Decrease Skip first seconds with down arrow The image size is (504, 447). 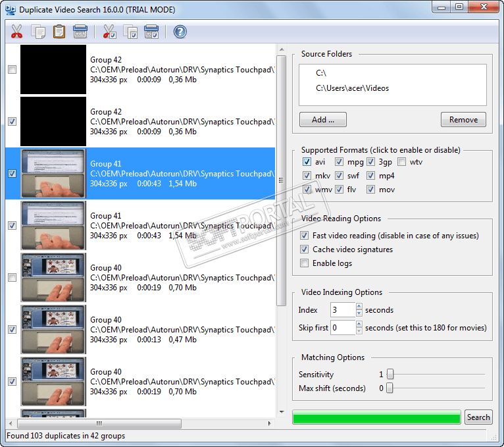point(359,331)
